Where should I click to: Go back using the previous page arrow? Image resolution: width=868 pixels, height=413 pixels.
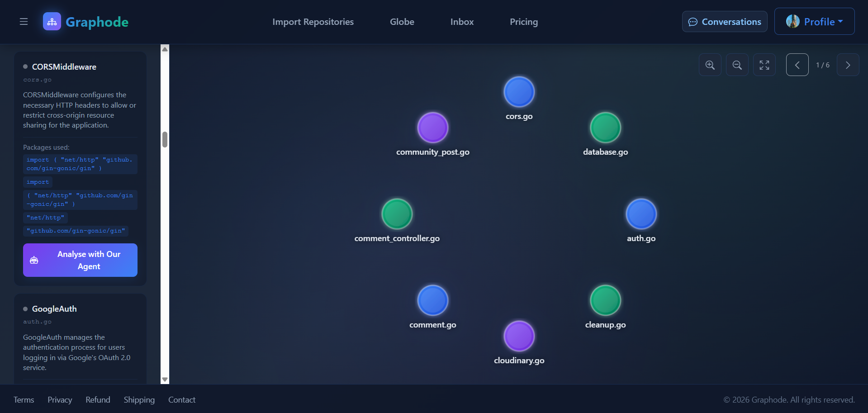click(797, 65)
